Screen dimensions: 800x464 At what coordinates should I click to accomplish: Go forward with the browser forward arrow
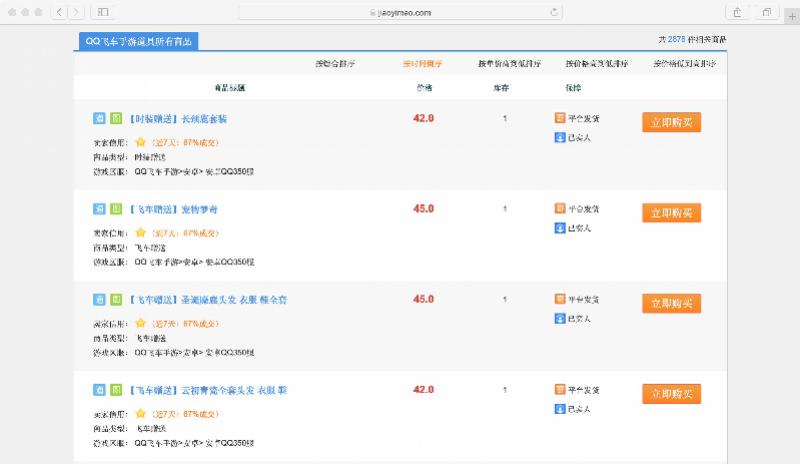click(x=76, y=12)
